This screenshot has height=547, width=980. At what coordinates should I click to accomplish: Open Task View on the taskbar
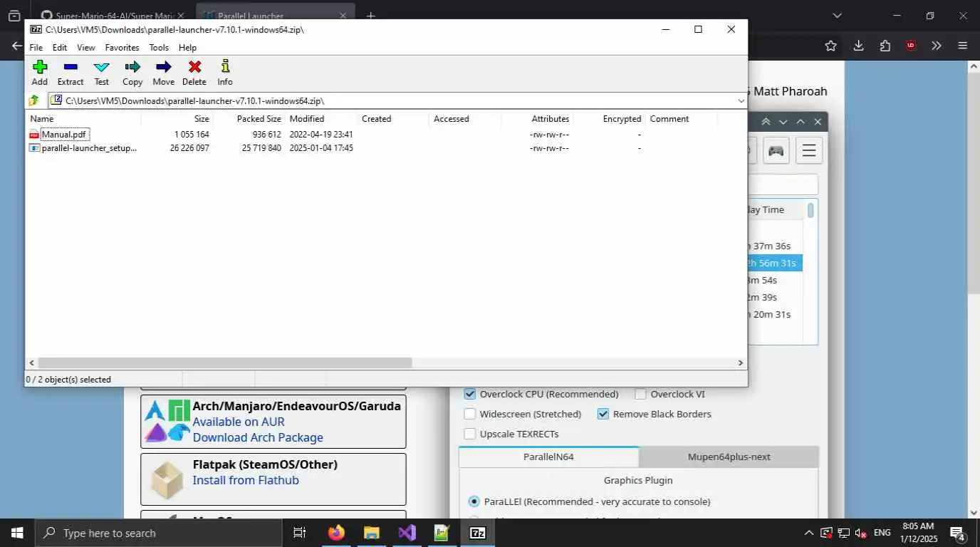tap(300, 533)
